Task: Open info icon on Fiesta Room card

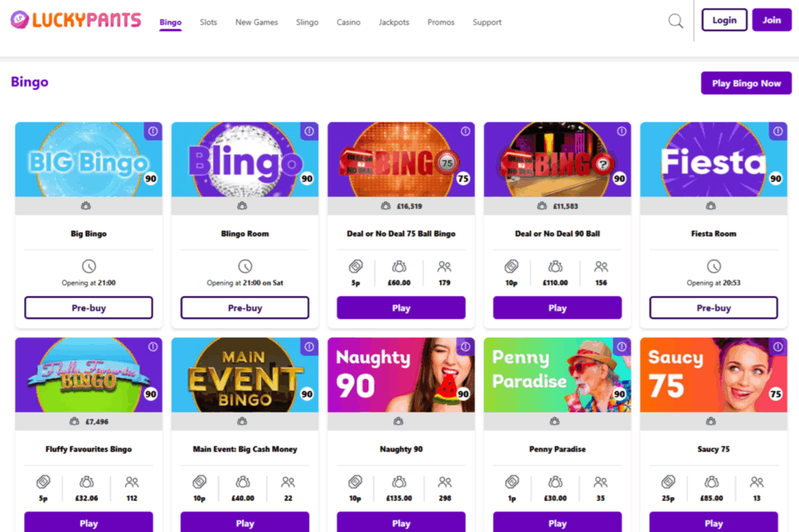Action: point(777,132)
